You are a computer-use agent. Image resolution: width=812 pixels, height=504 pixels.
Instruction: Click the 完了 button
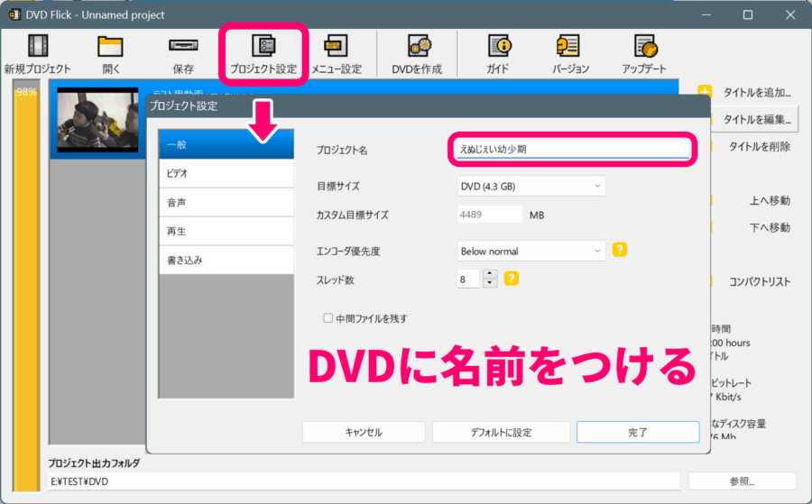638,432
